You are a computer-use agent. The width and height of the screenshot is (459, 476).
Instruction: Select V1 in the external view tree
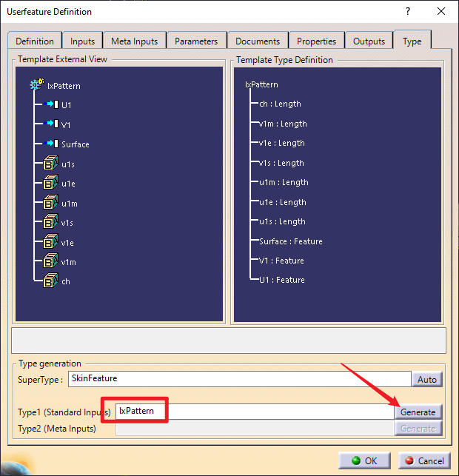click(x=66, y=125)
